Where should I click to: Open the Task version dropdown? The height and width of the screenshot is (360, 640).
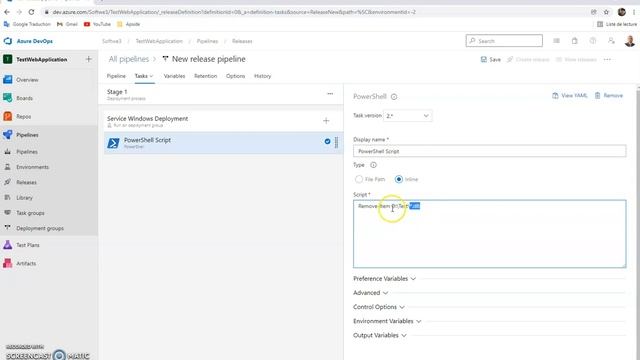click(407, 116)
